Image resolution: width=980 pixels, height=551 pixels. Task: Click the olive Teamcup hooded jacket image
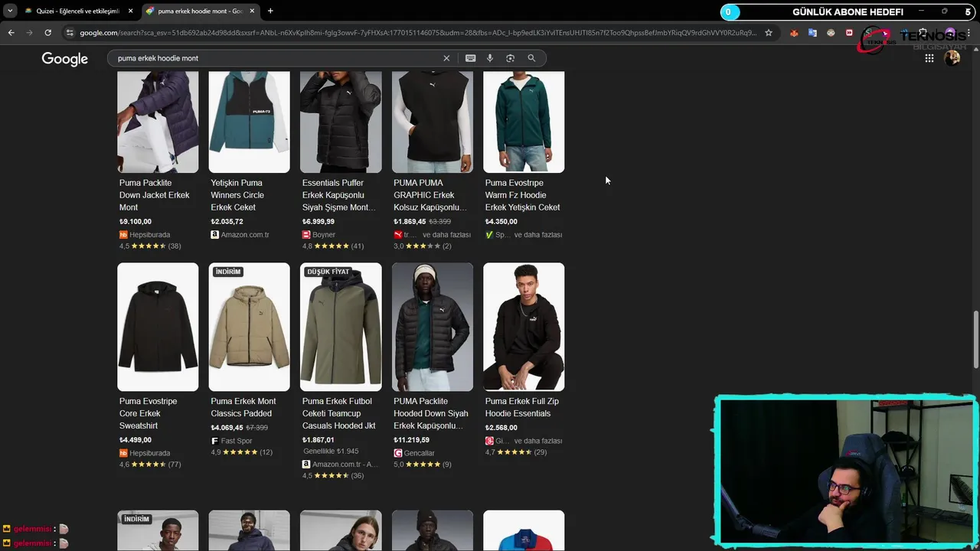341,327
